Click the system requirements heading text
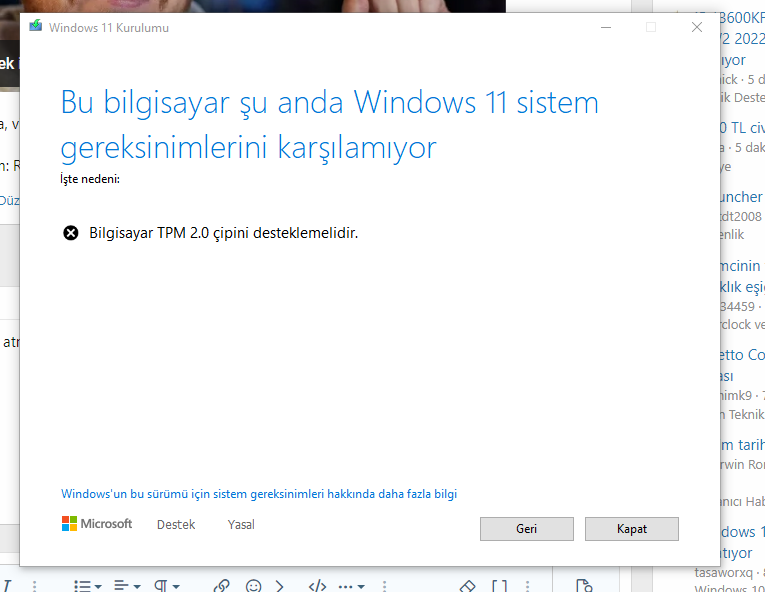Image resolution: width=765 pixels, height=592 pixels. [330, 125]
